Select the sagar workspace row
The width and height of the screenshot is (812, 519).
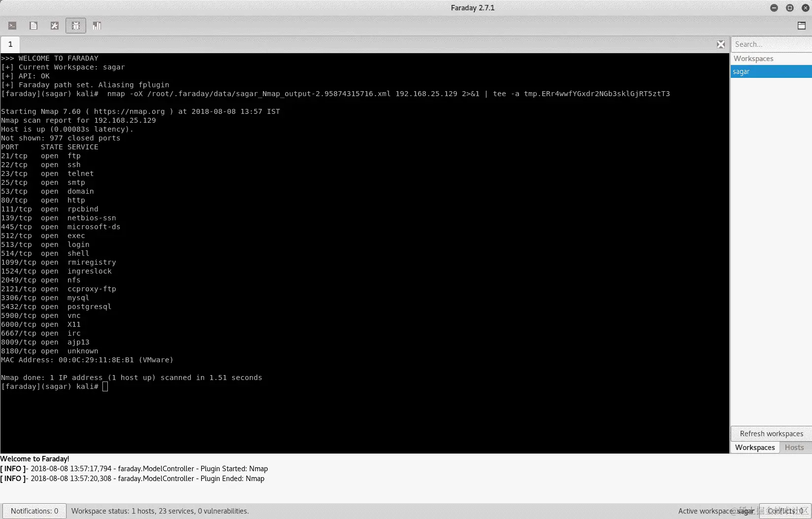pyautogui.click(x=771, y=71)
